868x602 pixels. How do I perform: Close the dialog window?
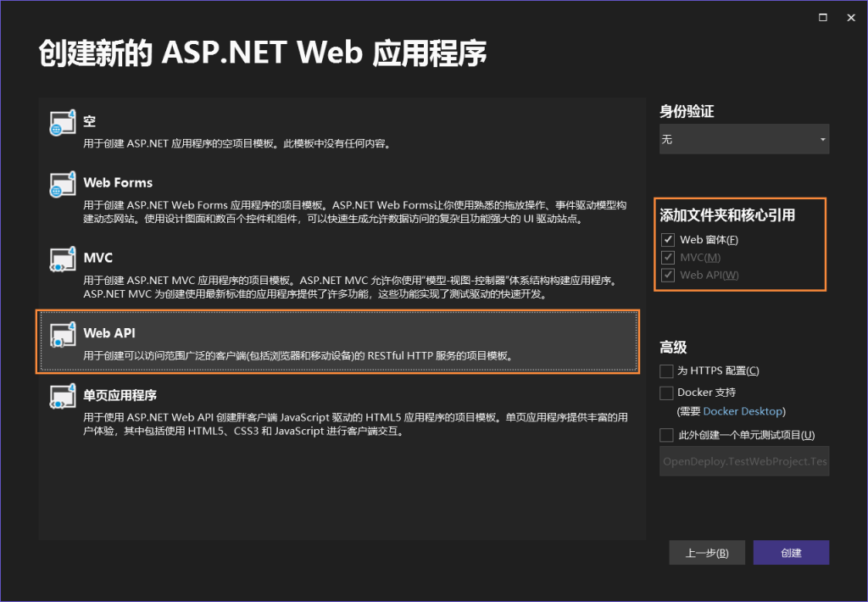click(851, 18)
